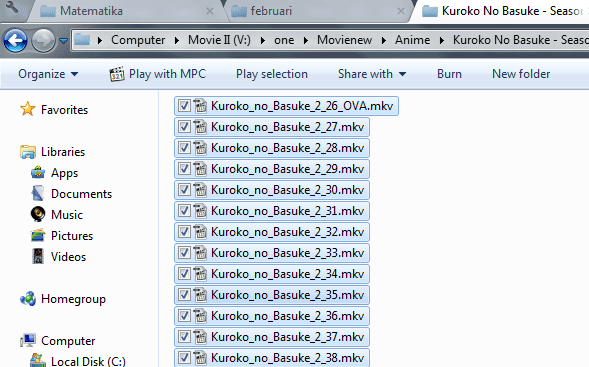The width and height of the screenshot is (589, 367).
Task: Click the Music library icon
Action: (38, 214)
